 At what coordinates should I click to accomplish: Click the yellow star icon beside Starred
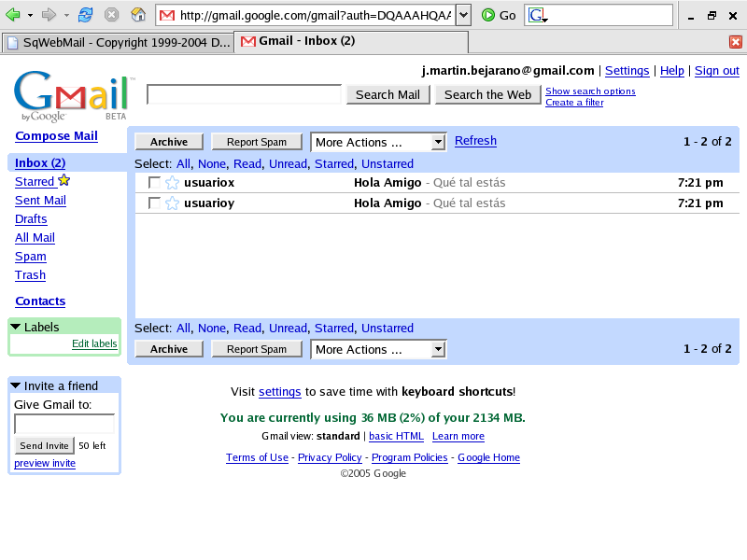(63, 180)
